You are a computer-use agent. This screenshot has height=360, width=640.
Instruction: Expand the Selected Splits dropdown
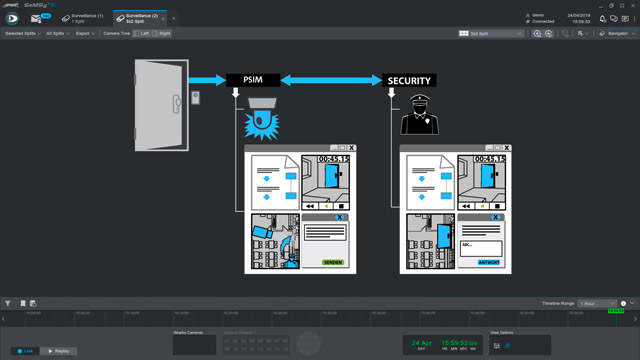tap(23, 33)
